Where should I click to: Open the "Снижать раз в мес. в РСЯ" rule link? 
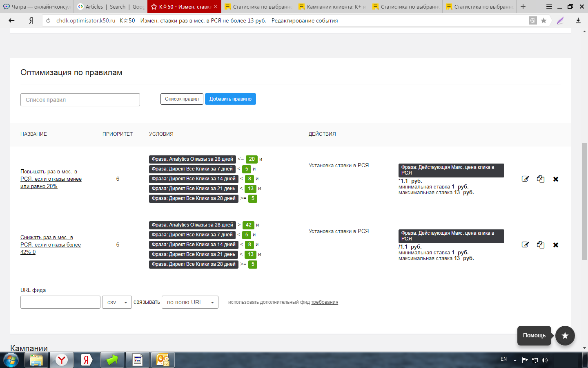pyautogui.click(x=51, y=245)
